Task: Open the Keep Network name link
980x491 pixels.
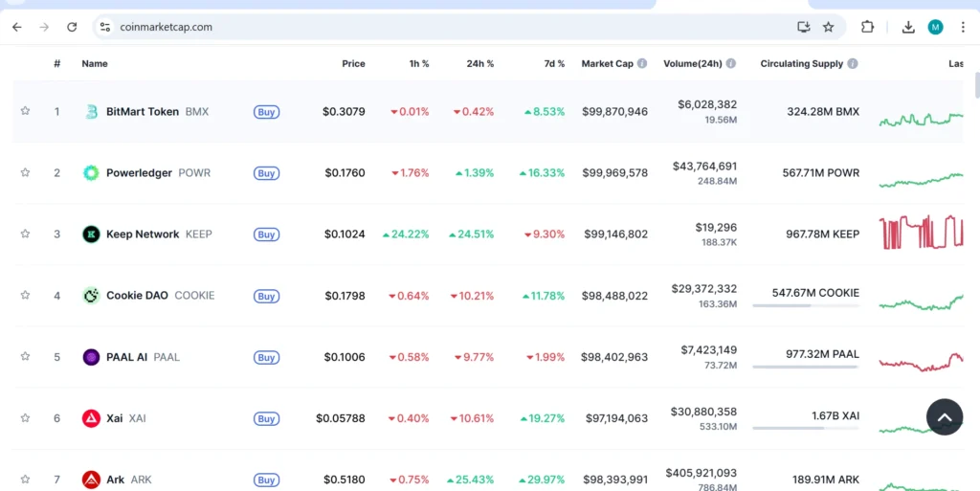Action: click(143, 234)
